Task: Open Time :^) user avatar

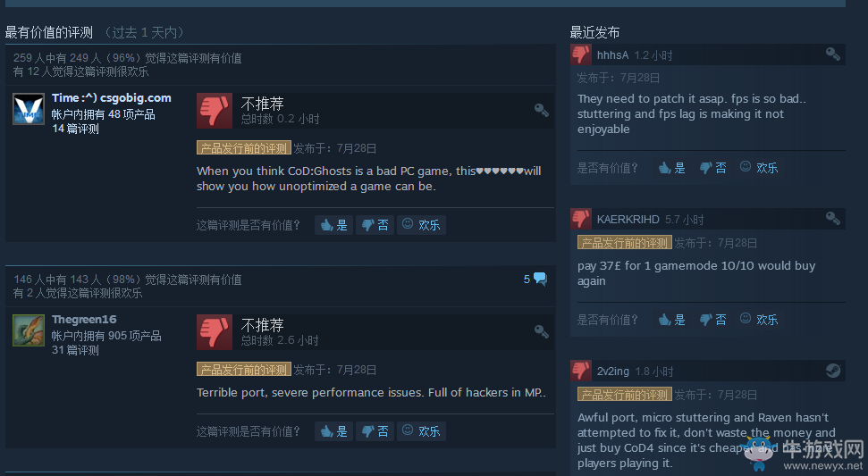Action: (29, 109)
